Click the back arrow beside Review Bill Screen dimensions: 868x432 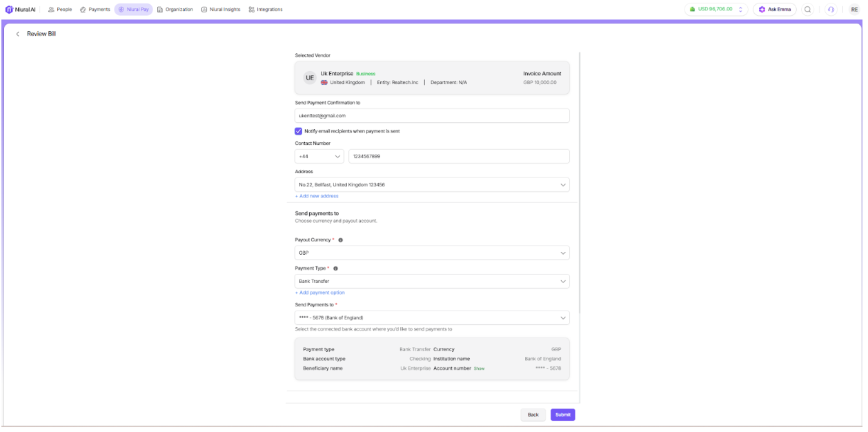(x=17, y=34)
